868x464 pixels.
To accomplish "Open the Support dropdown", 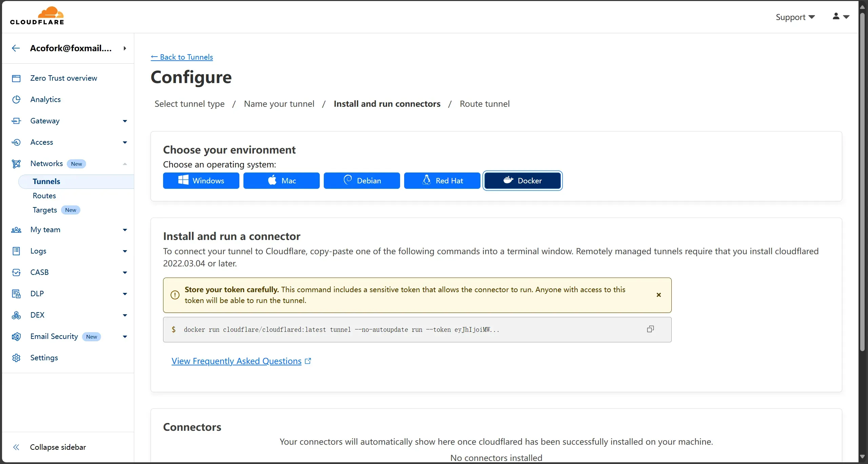I will [x=795, y=17].
